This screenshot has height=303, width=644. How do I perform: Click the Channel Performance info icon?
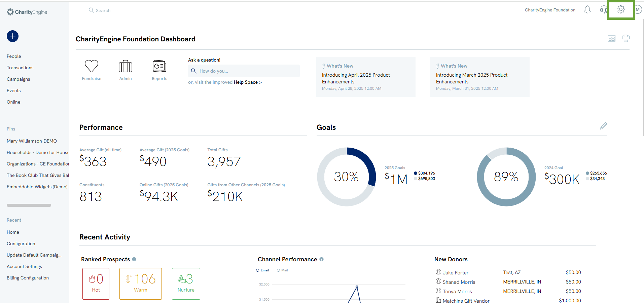322,259
